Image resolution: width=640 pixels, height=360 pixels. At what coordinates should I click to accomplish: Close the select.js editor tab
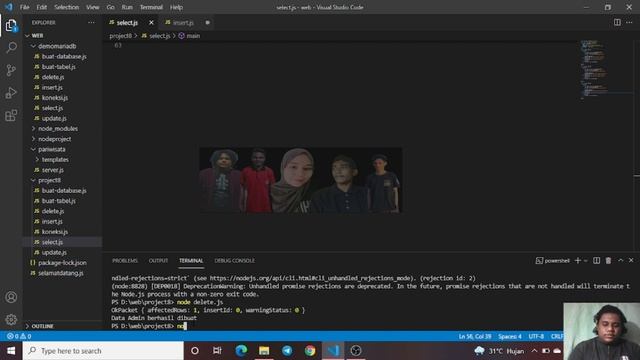point(151,22)
